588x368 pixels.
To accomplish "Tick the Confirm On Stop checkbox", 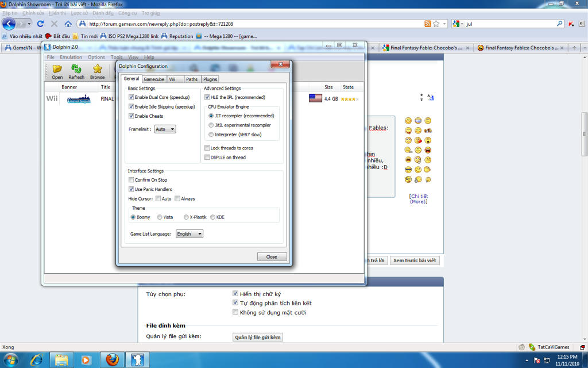I will point(131,180).
